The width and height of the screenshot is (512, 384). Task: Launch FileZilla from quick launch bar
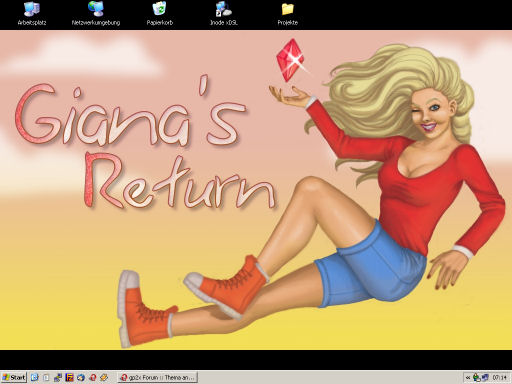[x=69, y=377]
